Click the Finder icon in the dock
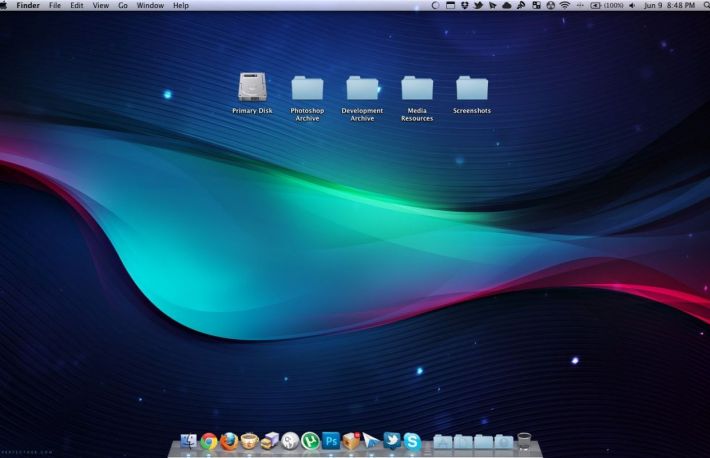This screenshot has width=710, height=458. click(189, 441)
